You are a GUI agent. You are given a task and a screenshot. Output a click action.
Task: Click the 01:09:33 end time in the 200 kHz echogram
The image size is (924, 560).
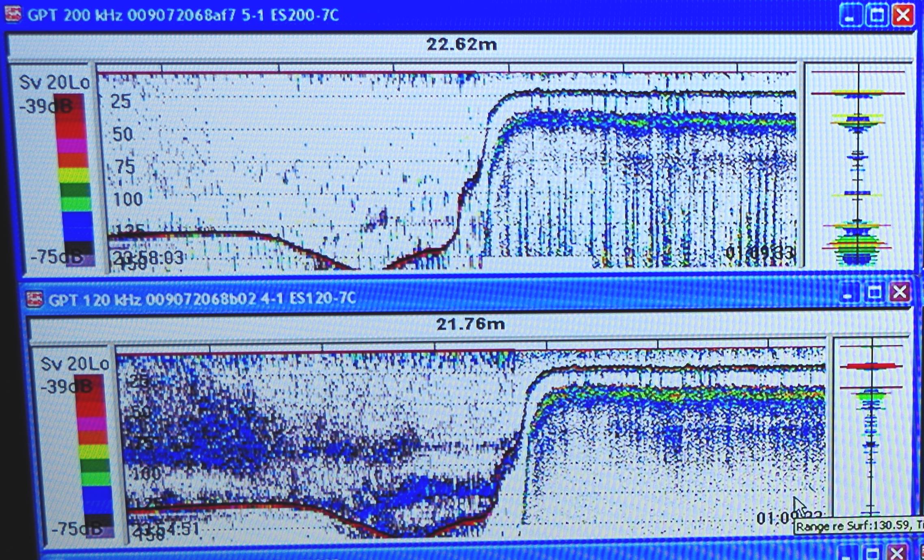click(x=760, y=253)
